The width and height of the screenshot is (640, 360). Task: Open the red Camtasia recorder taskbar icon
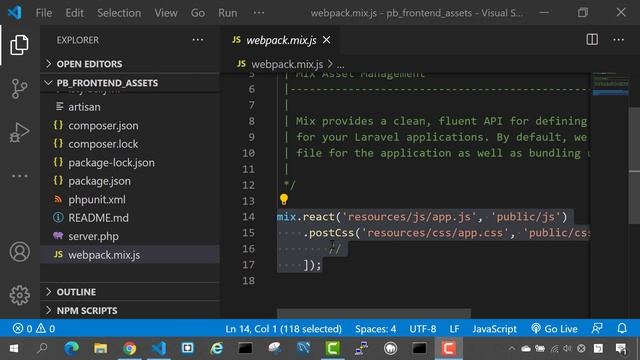[x=448, y=349]
